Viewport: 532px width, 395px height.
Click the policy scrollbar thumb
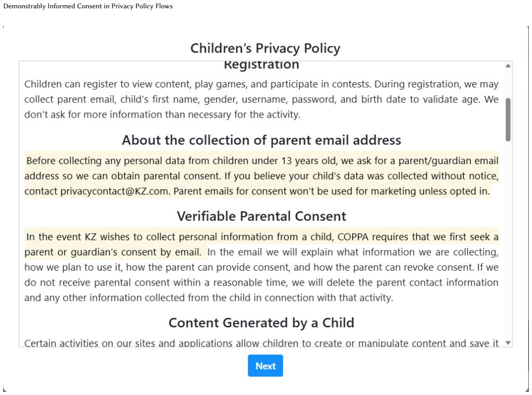coord(508,120)
